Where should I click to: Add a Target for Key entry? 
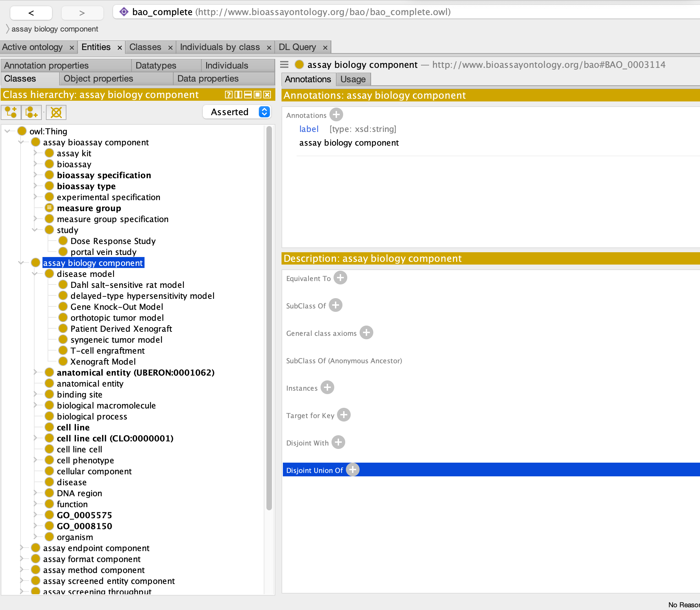344,415
